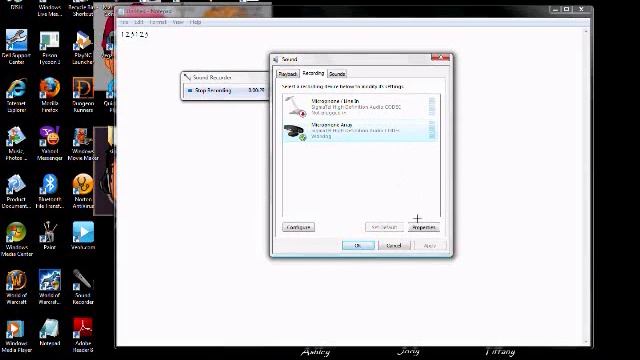Switch to the Sounds tab
The image size is (640, 360).
tap(337, 74)
